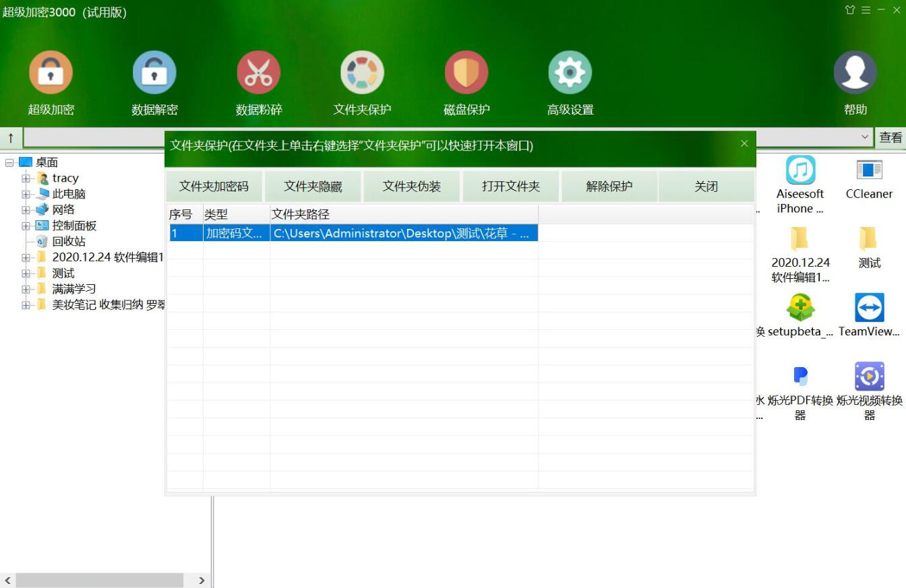
Task: Open the 超级加密 lock icon
Action: pyautogui.click(x=51, y=73)
